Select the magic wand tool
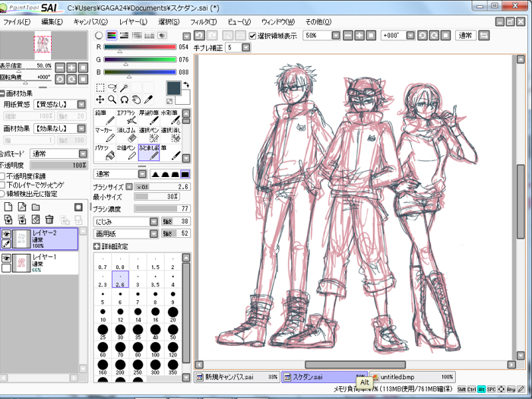Image resolution: width=532 pixels, height=399 pixels. pos(125,88)
